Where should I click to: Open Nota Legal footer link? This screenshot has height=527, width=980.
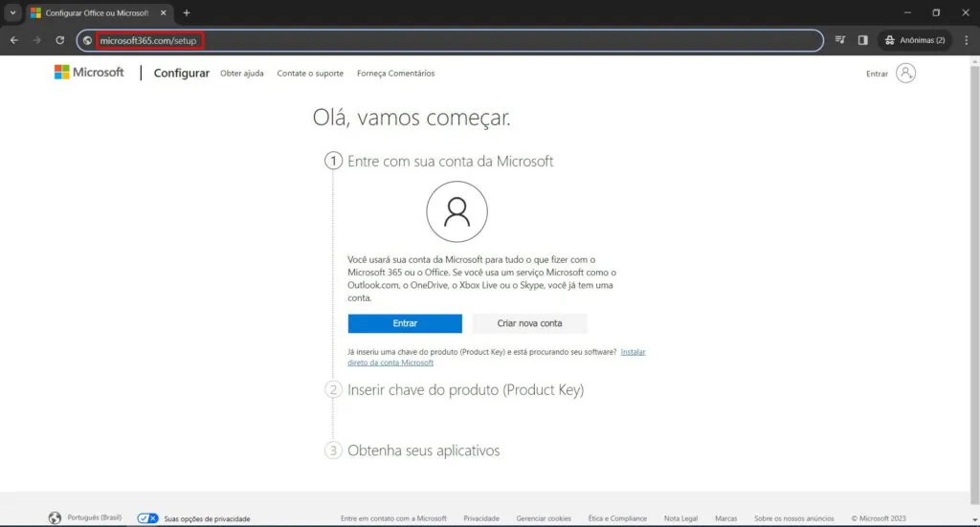point(680,518)
